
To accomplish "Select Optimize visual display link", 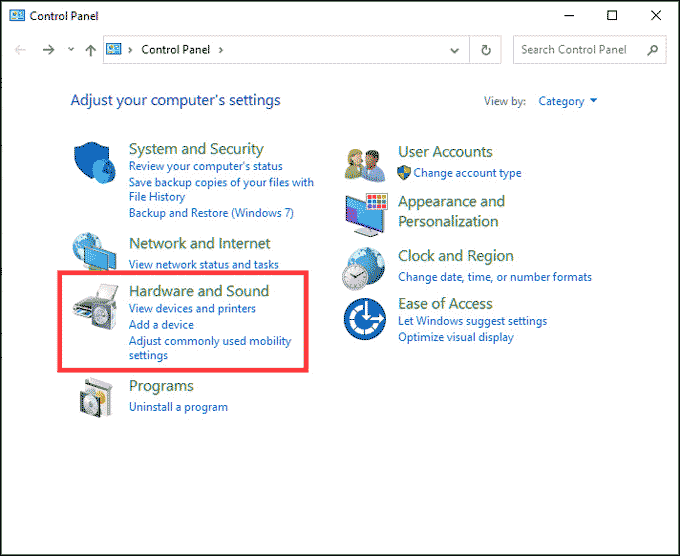I will pos(455,337).
